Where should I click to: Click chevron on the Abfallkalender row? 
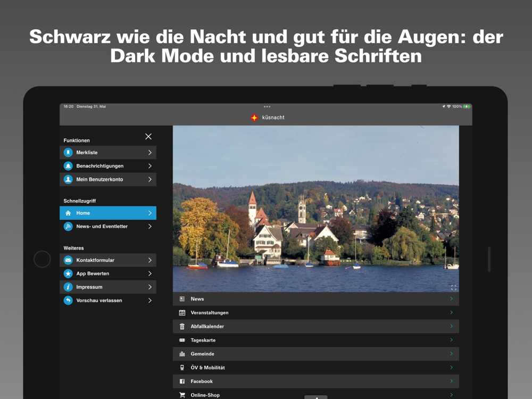pyautogui.click(x=451, y=326)
